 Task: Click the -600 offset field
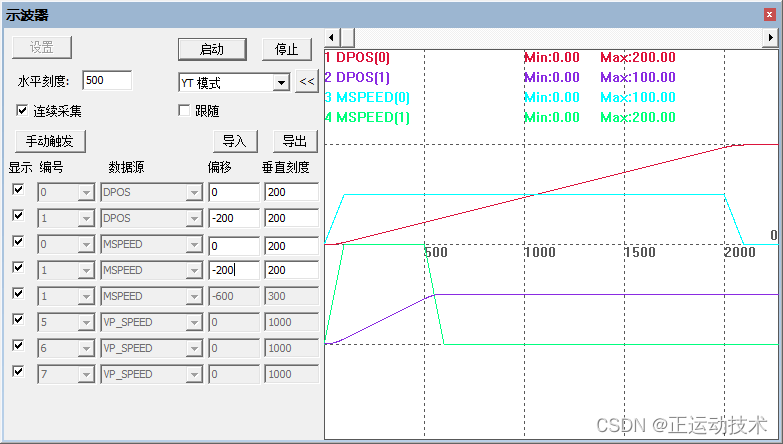pos(234,296)
